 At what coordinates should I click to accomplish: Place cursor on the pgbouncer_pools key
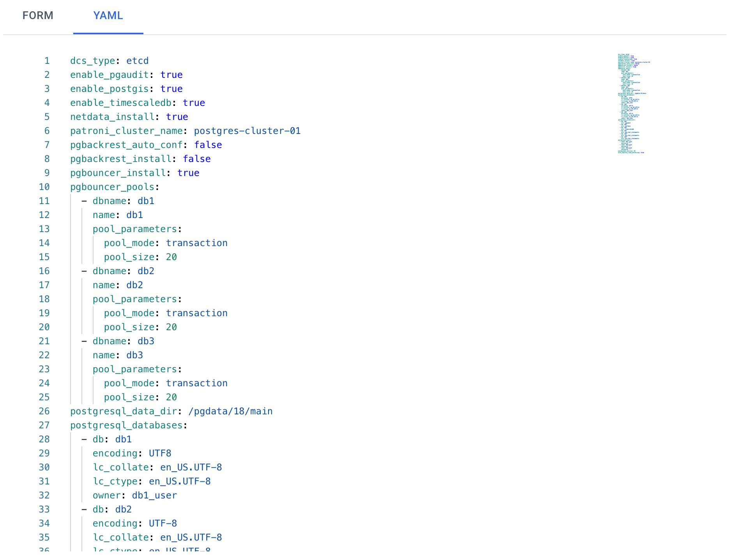click(112, 187)
